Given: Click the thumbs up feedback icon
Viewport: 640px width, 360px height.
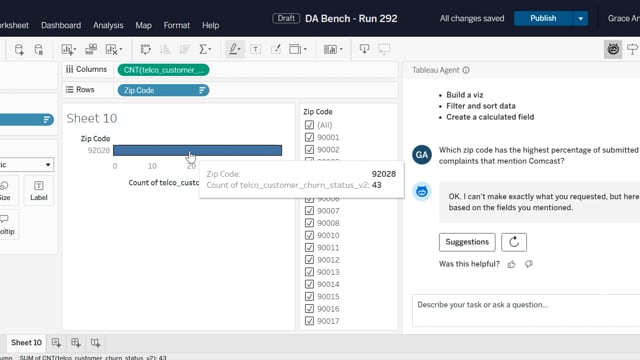Looking at the screenshot, I should tap(511, 264).
